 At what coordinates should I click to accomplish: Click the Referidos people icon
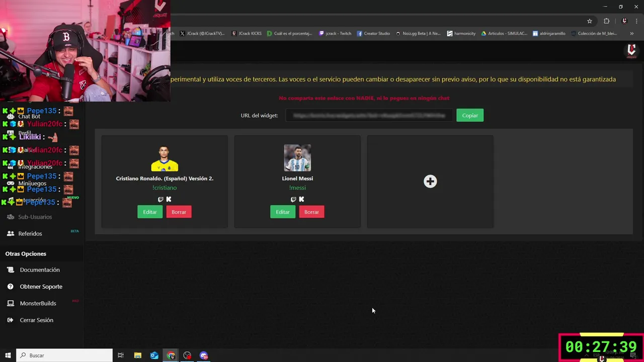(11, 234)
